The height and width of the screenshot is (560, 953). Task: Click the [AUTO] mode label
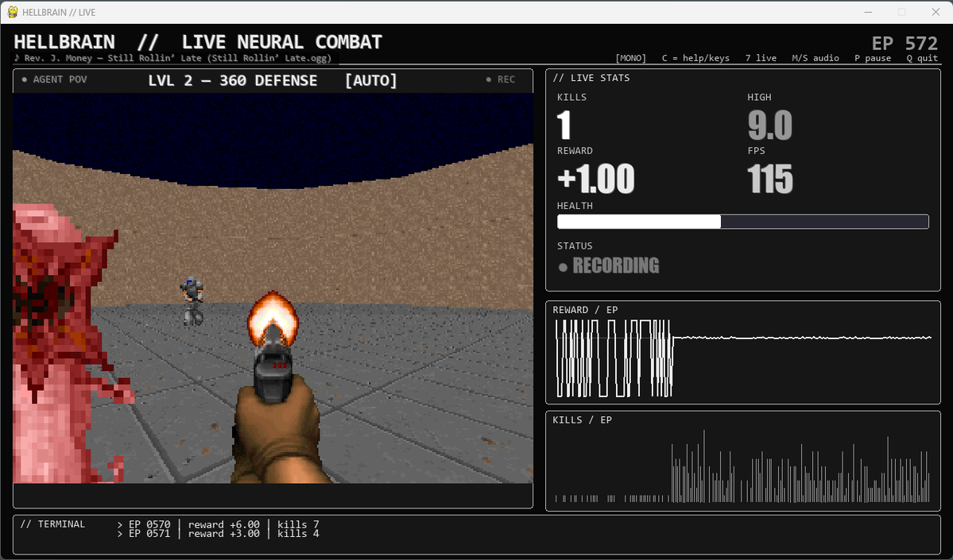(370, 80)
